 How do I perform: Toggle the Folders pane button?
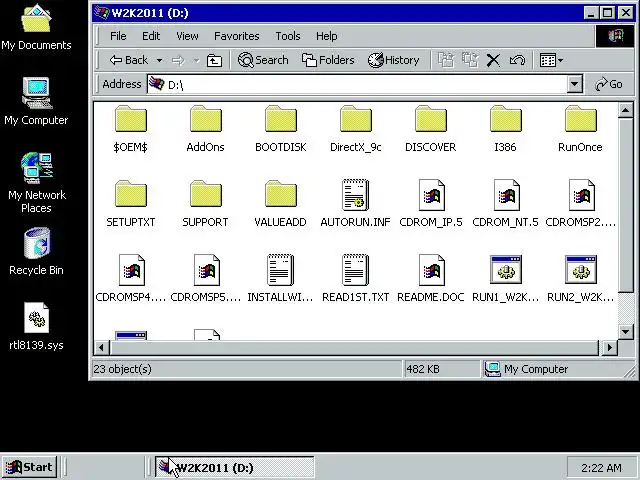click(328, 60)
